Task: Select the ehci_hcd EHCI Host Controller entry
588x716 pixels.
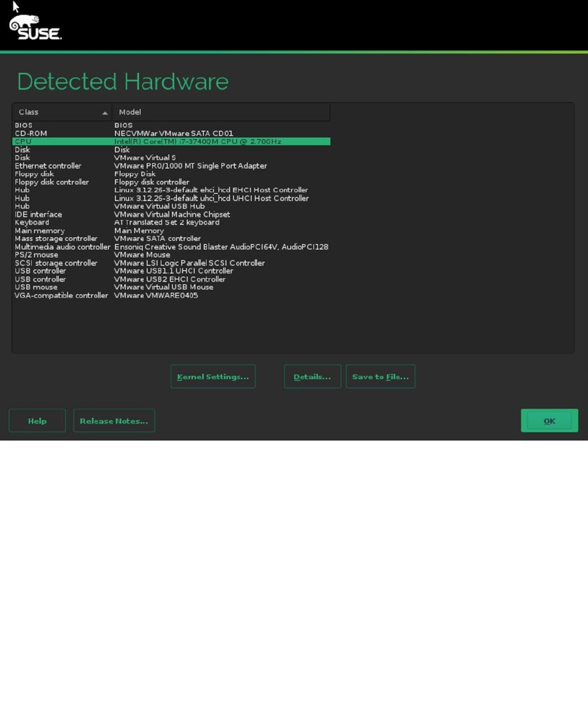Action: pyautogui.click(x=211, y=190)
